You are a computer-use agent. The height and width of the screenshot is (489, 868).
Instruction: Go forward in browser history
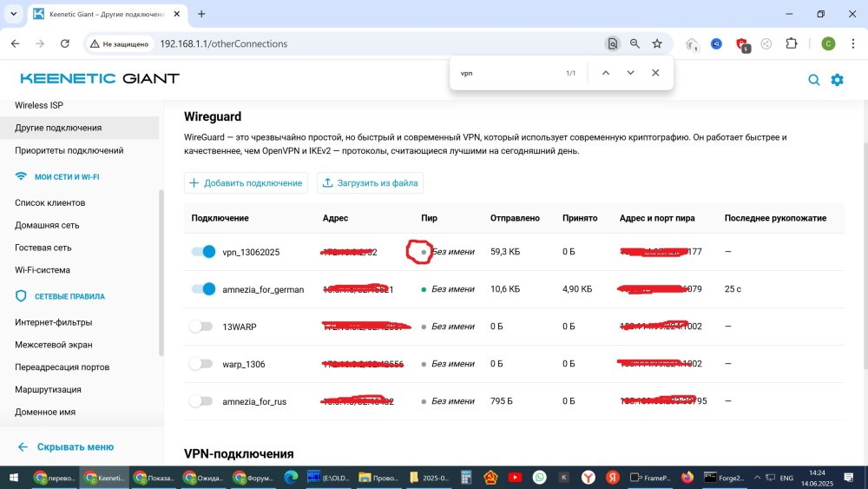coord(40,43)
